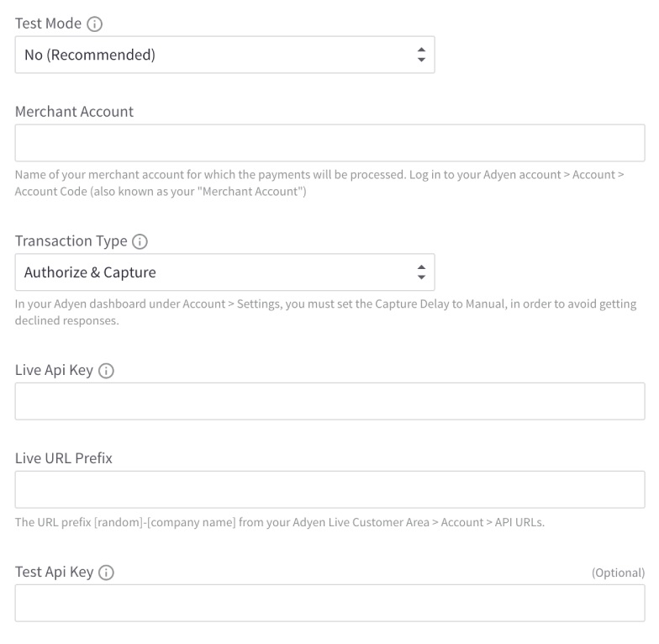Click the Transaction Type info icon

coord(140,242)
